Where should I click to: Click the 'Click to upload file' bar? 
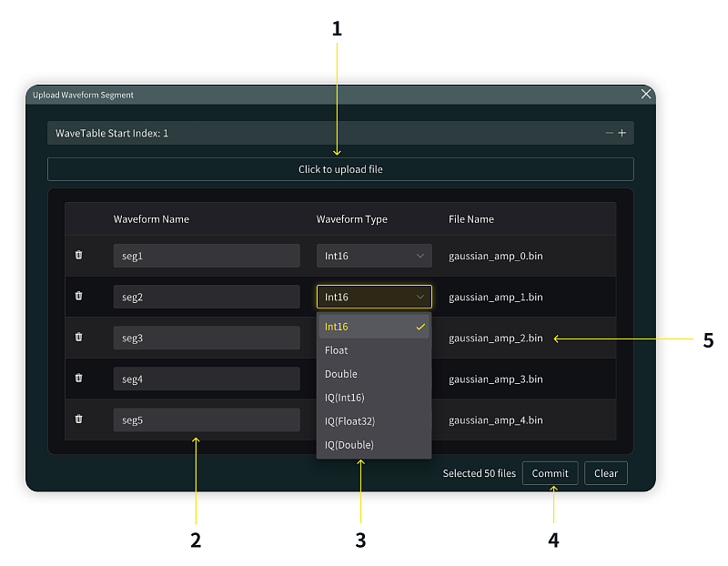[340, 169]
